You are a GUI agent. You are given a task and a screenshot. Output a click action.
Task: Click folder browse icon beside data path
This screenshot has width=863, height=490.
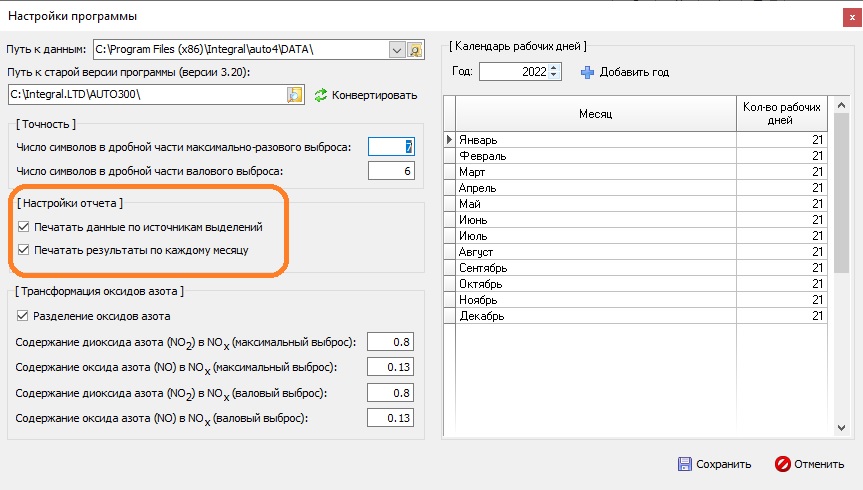coord(416,49)
